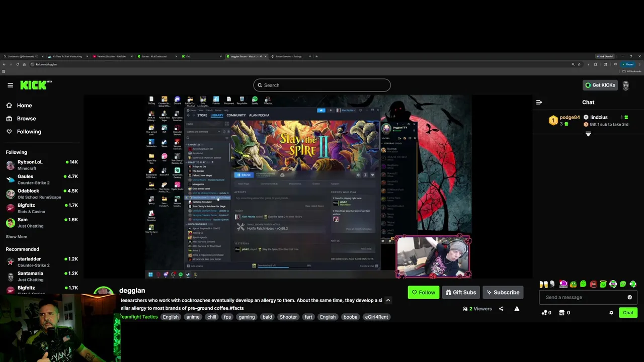
Task: Click the channel points icon
Action: pyautogui.click(x=544, y=313)
